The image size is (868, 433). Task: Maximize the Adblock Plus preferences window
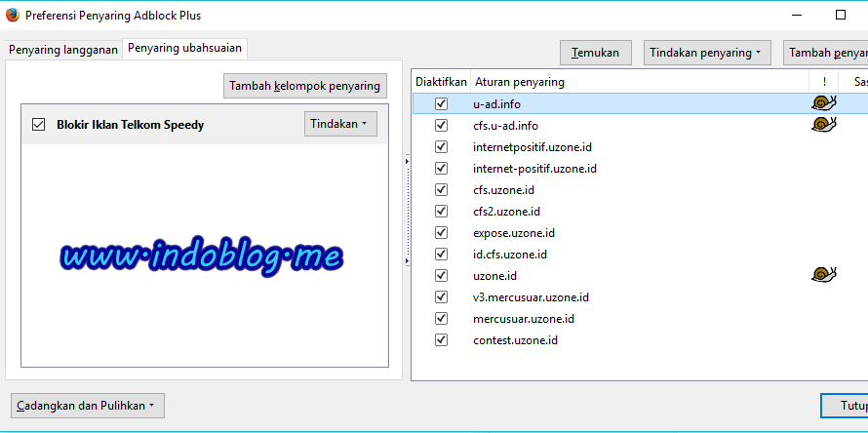[x=841, y=15]
